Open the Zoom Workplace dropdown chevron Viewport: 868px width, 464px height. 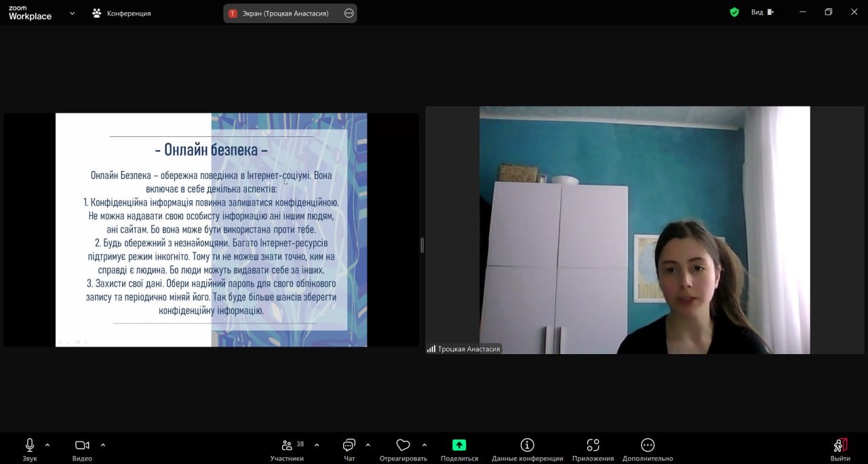pyautogui.click(x=72, y=13)
